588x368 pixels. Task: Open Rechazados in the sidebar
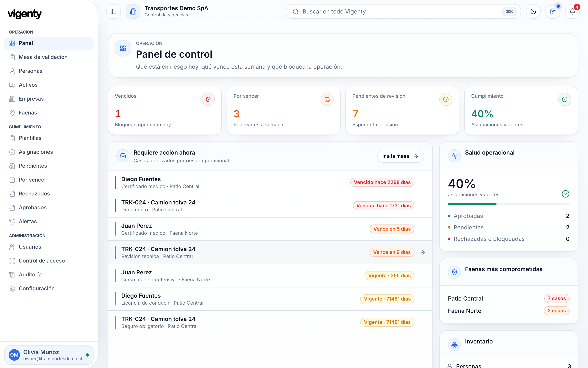49,193
